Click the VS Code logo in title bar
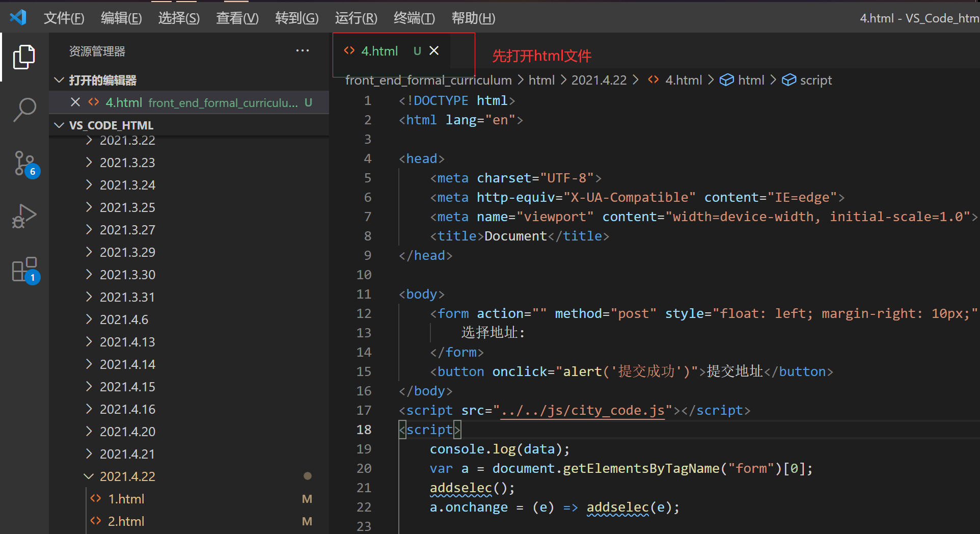 (x=18, y=17)
